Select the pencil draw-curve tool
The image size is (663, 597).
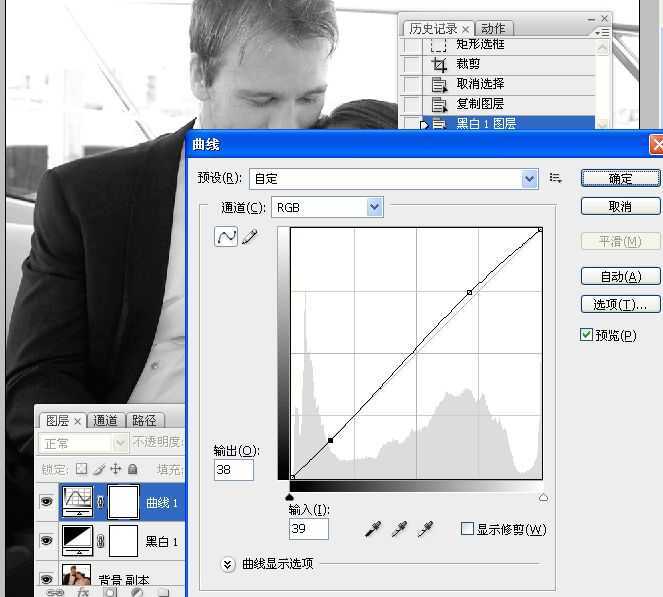(250, 237)
